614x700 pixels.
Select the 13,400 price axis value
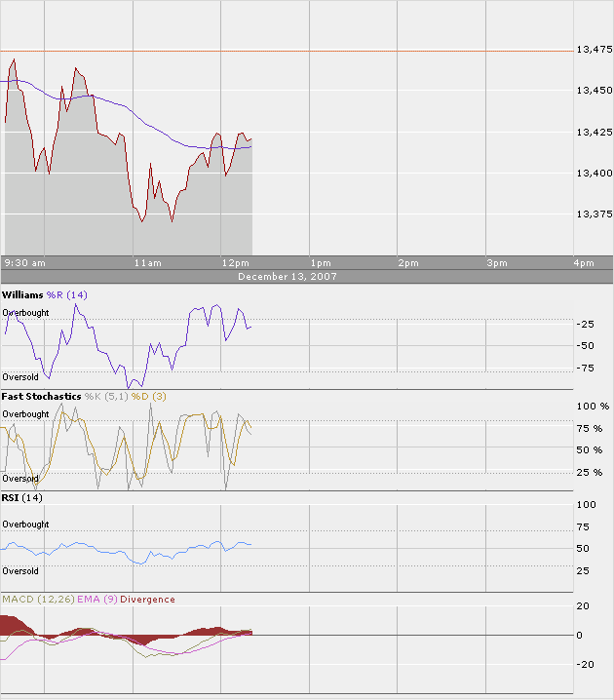point(595,173)
